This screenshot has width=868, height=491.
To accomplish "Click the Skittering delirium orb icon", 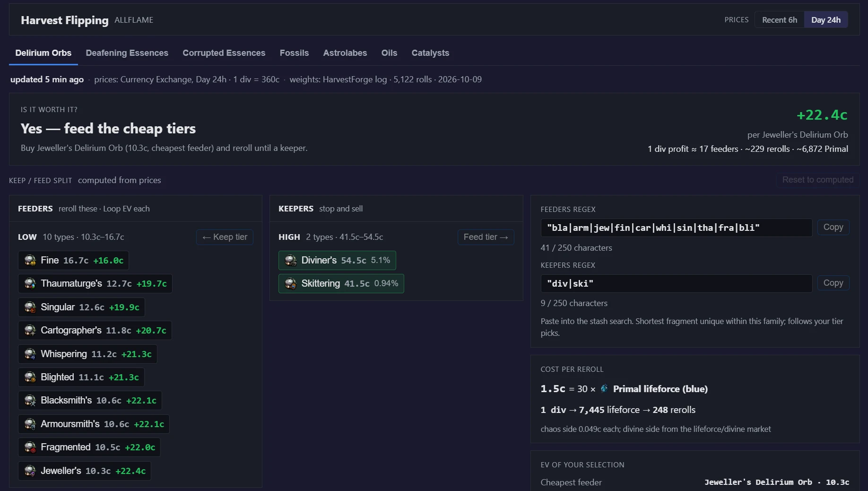I will coord(291,283).
